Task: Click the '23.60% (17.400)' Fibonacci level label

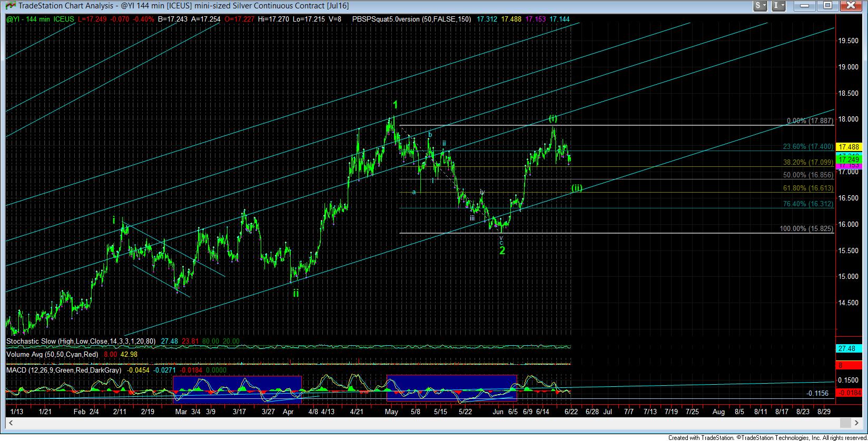Action: pyautogui.click(x=808, y=146)
